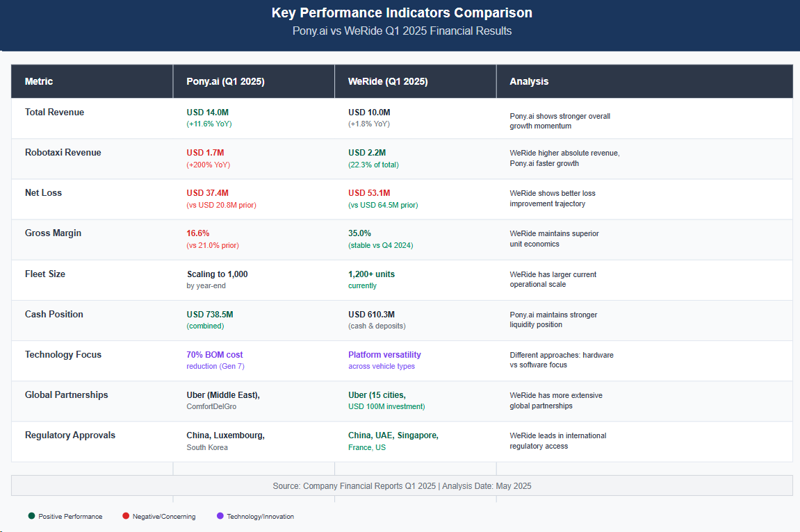800x532 pixels.
Task: Select the "Fleet Size" row label
Action: (x=45, y=274)
